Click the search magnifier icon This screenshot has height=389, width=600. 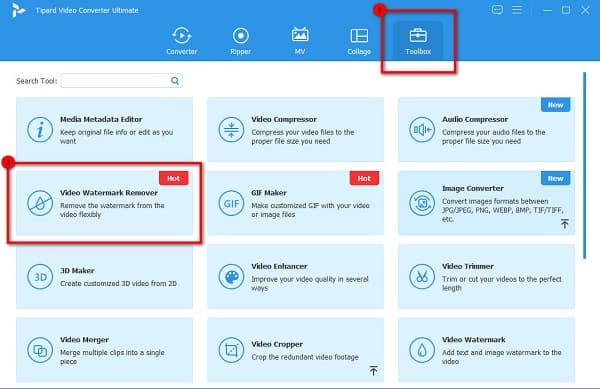175,81
